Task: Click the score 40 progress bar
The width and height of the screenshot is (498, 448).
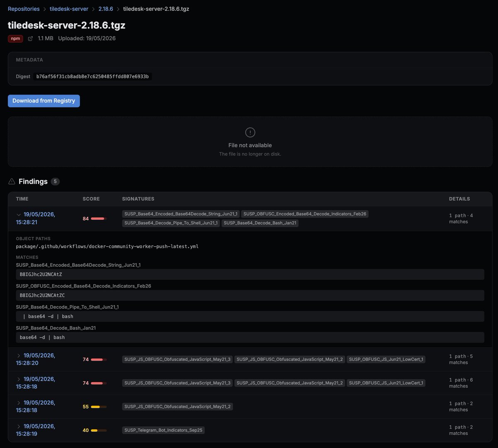Action: (99, 431)
